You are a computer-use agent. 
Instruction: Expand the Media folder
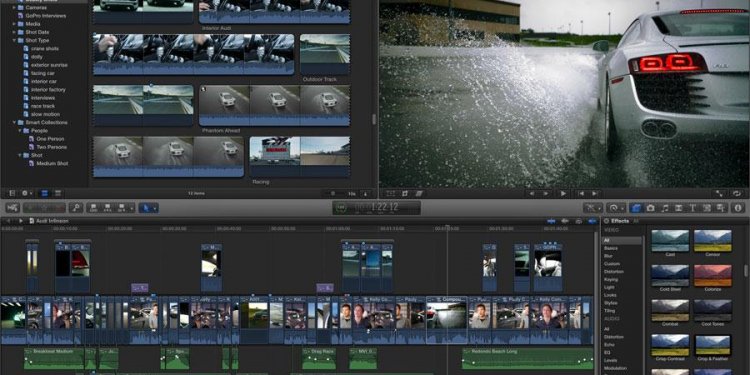15,24
